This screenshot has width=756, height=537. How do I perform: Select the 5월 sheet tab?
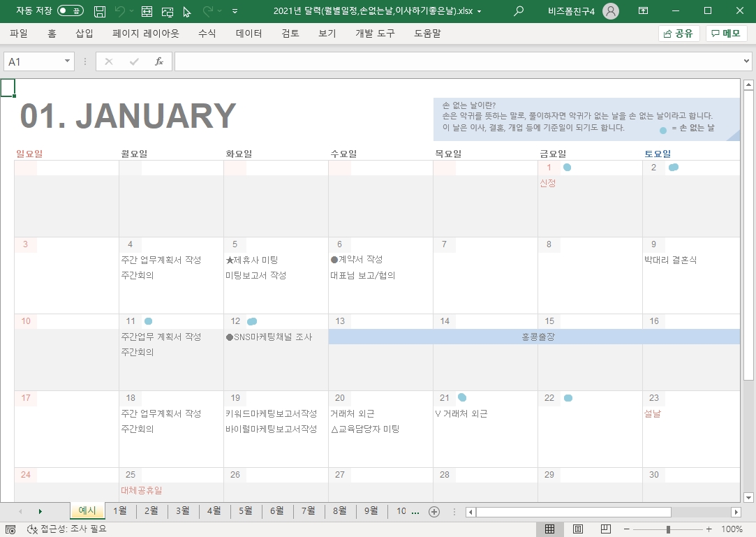pyautogui.click(x=246, y=511)
